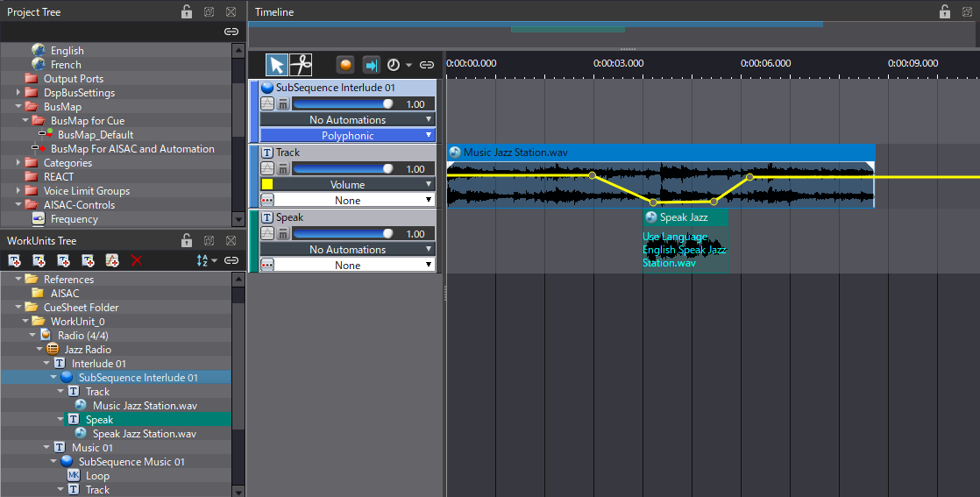Toggle the lock icon in WorkUnits Tree header
The image size is (980, 497).
186,240
